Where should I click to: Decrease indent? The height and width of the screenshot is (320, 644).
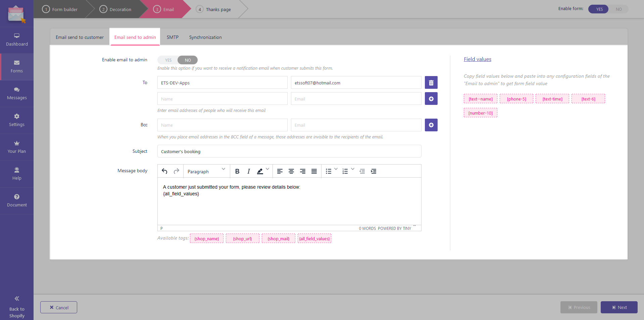[x=362, y=171]
